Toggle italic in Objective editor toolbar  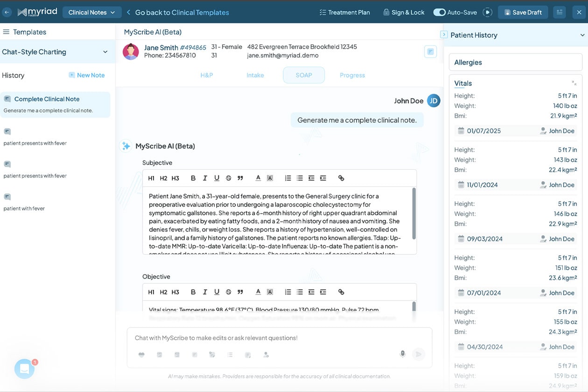205,292
